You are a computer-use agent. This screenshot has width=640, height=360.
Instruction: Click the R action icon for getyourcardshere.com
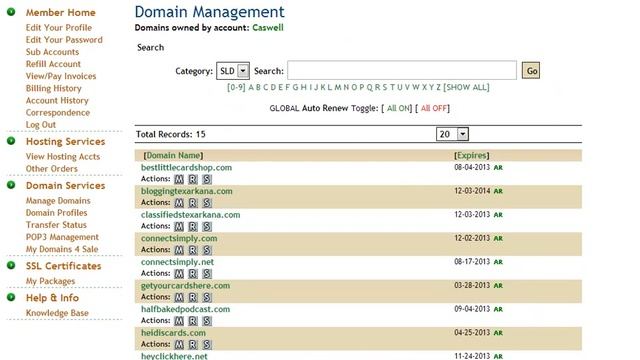tap(193, 298)
